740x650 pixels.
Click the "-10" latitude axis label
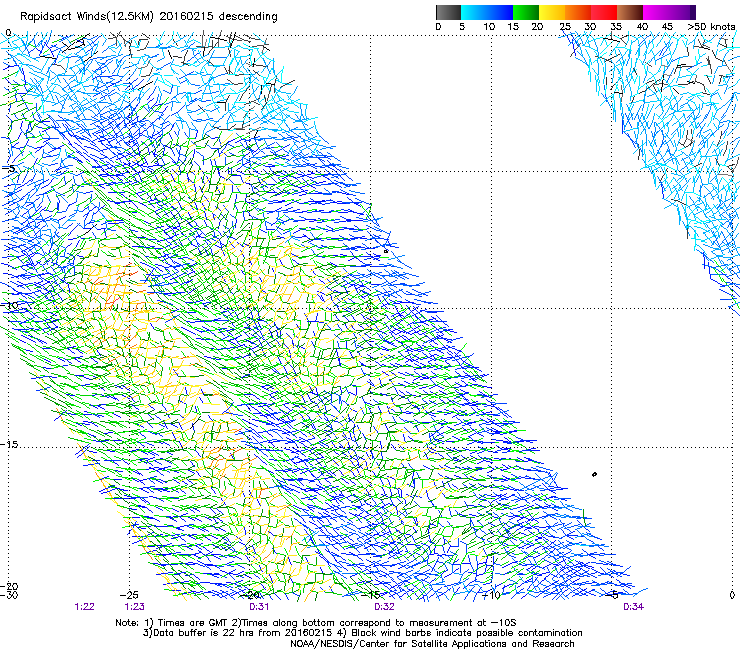(10, 305)
